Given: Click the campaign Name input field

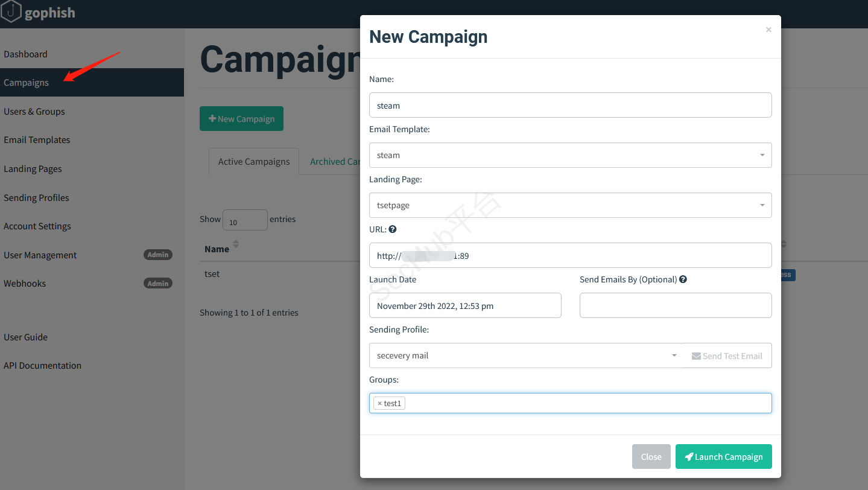Looking at the screenshot, I should tap(570, 105).
